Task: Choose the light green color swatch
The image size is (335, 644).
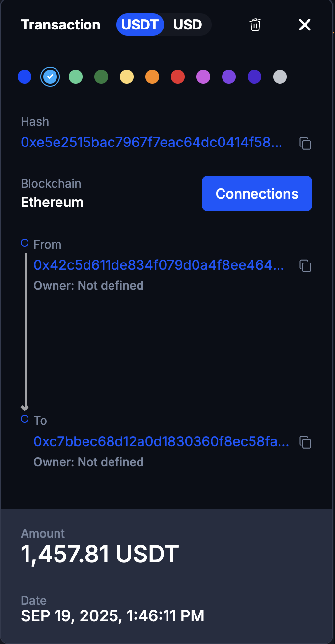Action: pyautogui.click(x=76, y=77)
